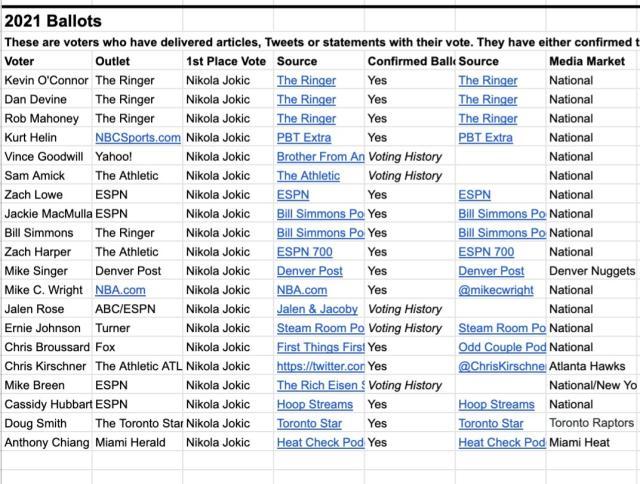The height and width of the screenshot is (484, 640).
Task: Select the Atlanta Hawks cell
Action: [588, 366]
